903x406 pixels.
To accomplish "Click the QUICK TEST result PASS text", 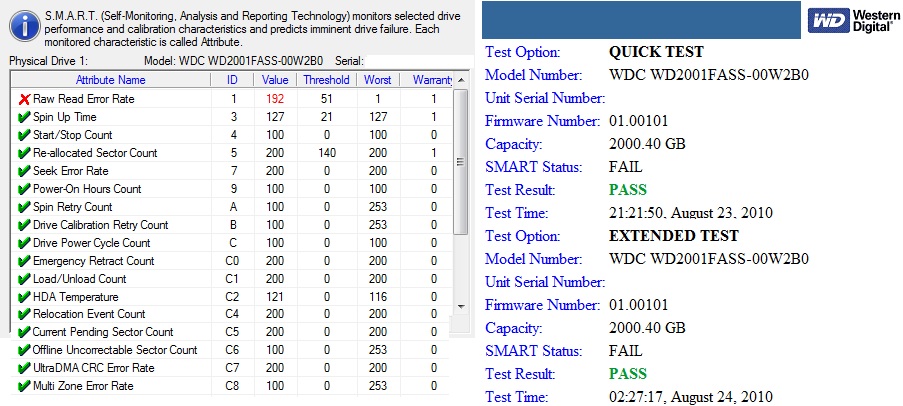I will click(628, 190).
